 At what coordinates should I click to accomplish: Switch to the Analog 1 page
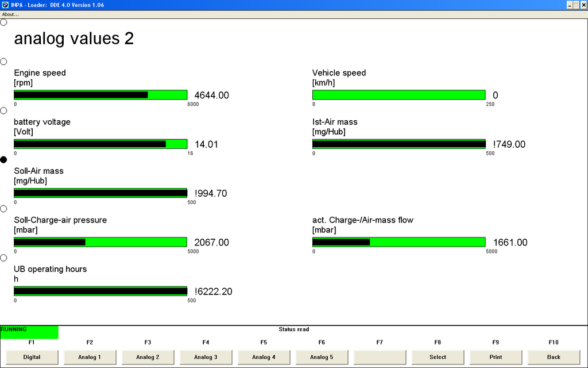90,357
